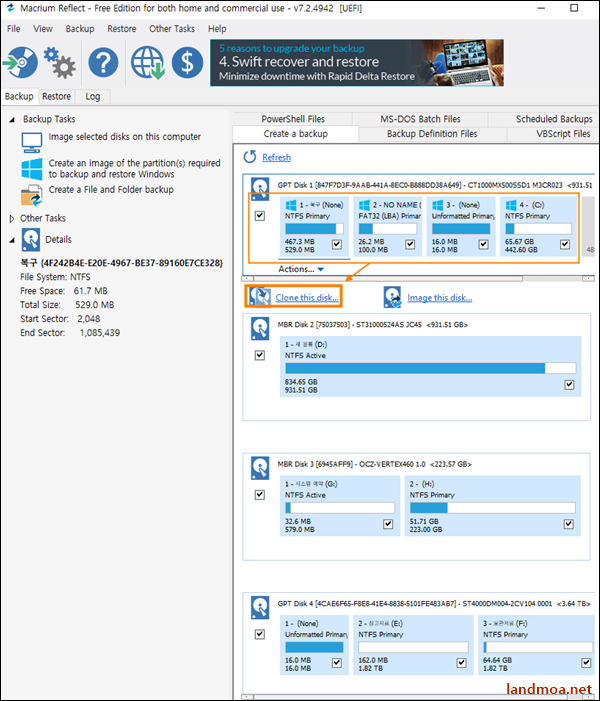Viewport: 600px width, 701px height.
Task: Open the Other Tasks menu
Action: pos(172,29)
